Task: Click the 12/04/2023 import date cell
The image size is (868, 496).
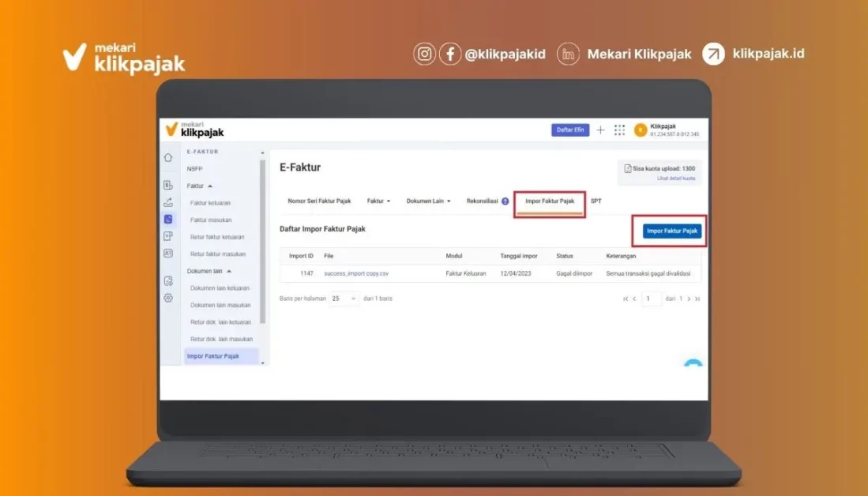Action: (x=516, y=273)
